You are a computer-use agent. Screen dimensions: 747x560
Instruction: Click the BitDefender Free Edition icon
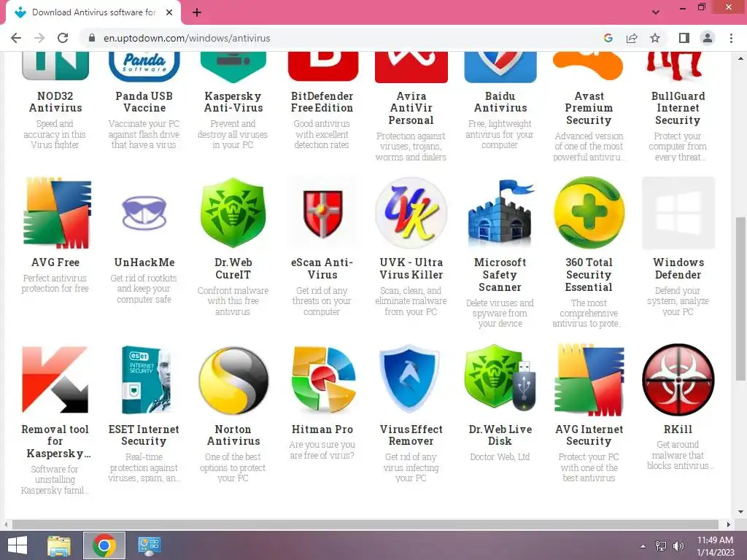[322, 66]
